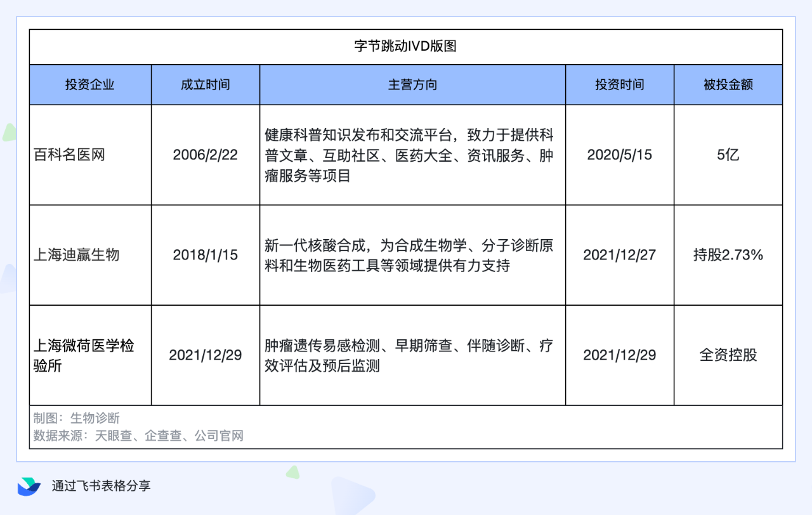Click the investment date 2020/5/15 cell

[x=619, y=155]
